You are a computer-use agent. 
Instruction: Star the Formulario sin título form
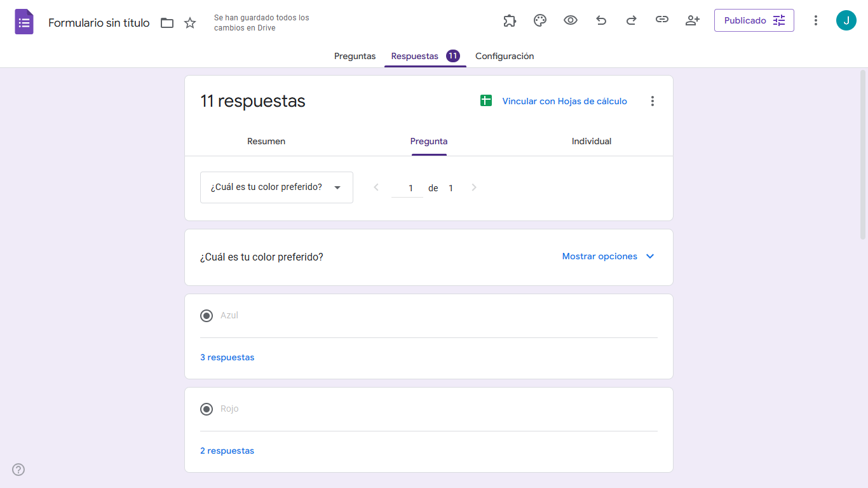click(189, 22)
